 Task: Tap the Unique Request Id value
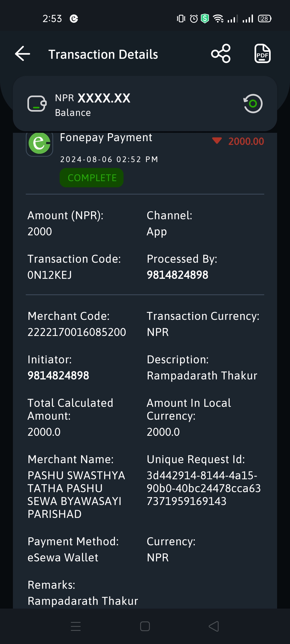pyautogui.click(x=204, y=488)
